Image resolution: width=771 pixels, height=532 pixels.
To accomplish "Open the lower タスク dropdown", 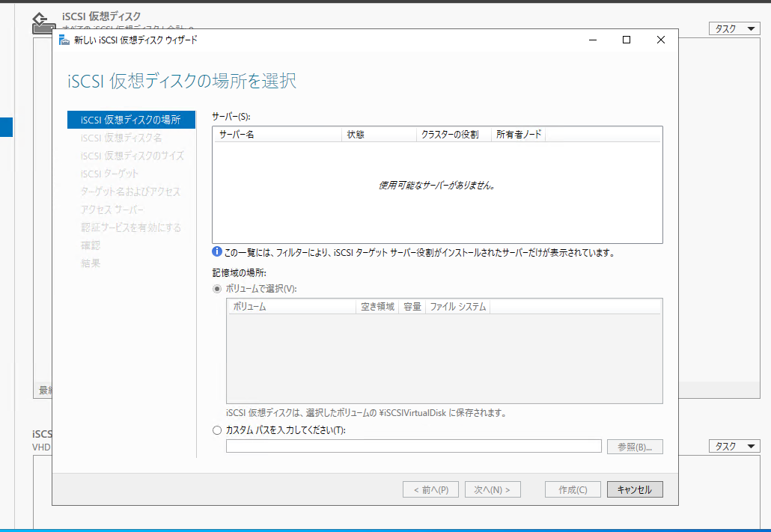I will click(x=734, y=446).
